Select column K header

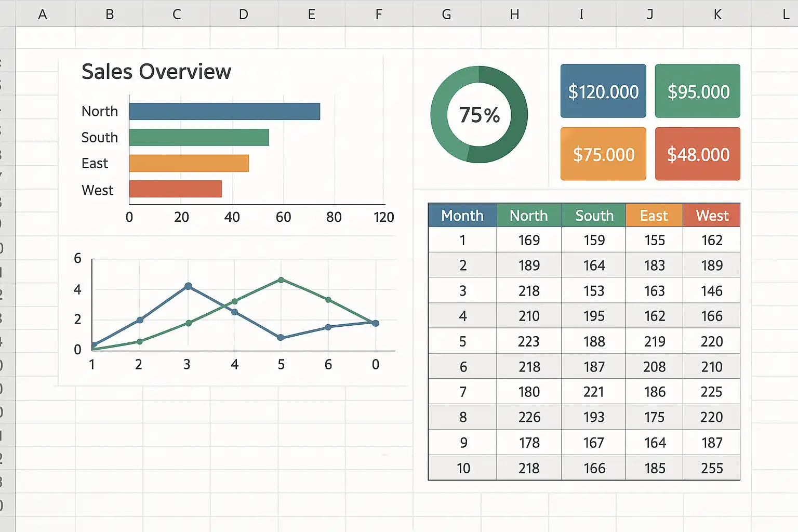(717, 14)
